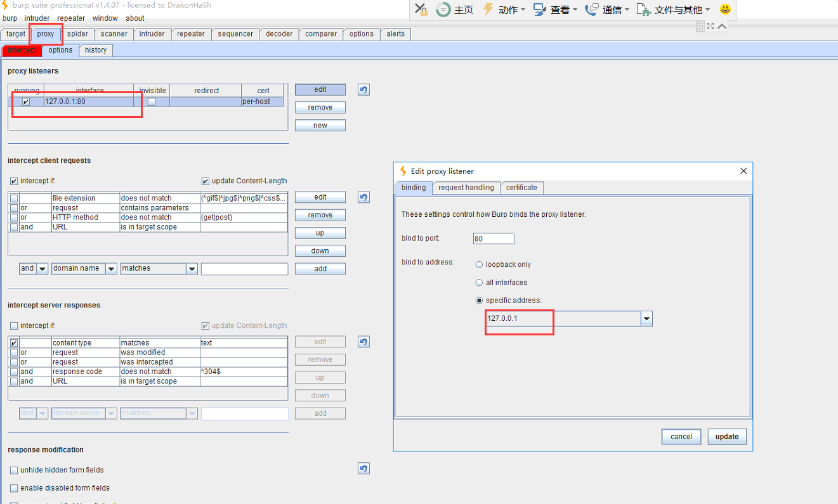Close the Edit proxy listener dialog

coord(743,171)
